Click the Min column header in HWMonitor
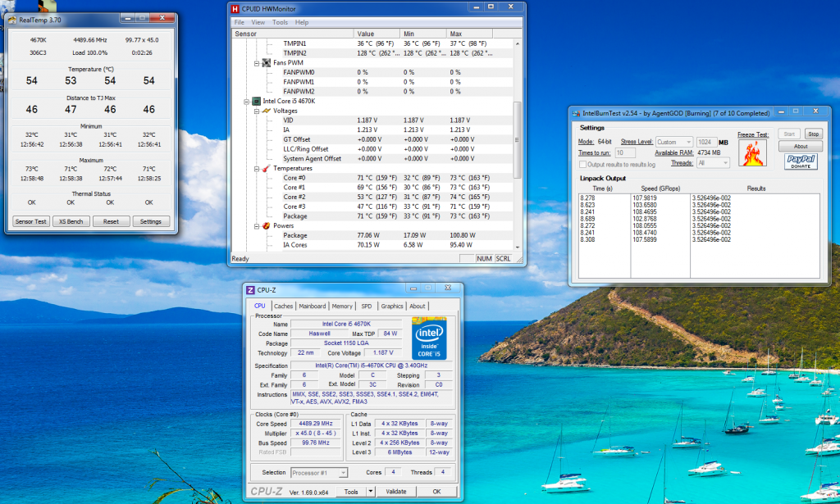The width and height of the screenshot is (840, 504). pyautogui.click(x=423, y=34)
